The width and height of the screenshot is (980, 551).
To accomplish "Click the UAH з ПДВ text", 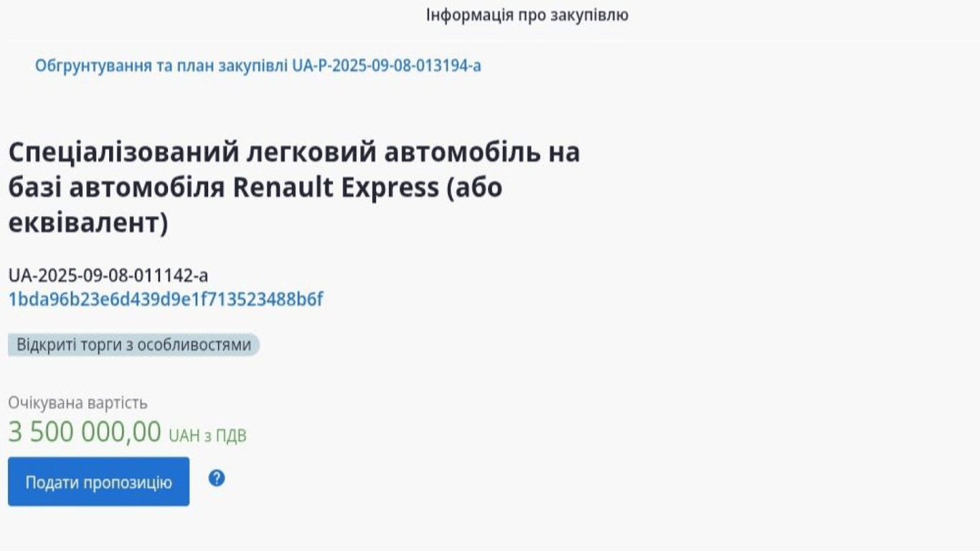I will click(x=207, y=433).
